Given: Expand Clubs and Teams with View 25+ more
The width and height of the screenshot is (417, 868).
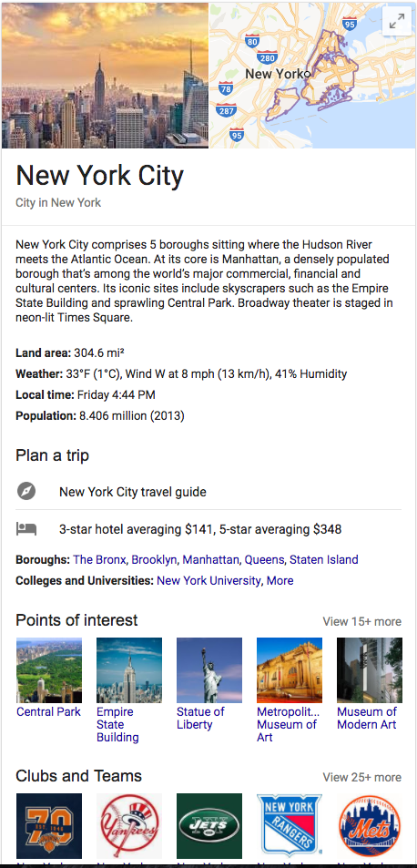Looking at the screenshot, I should 361,777.
